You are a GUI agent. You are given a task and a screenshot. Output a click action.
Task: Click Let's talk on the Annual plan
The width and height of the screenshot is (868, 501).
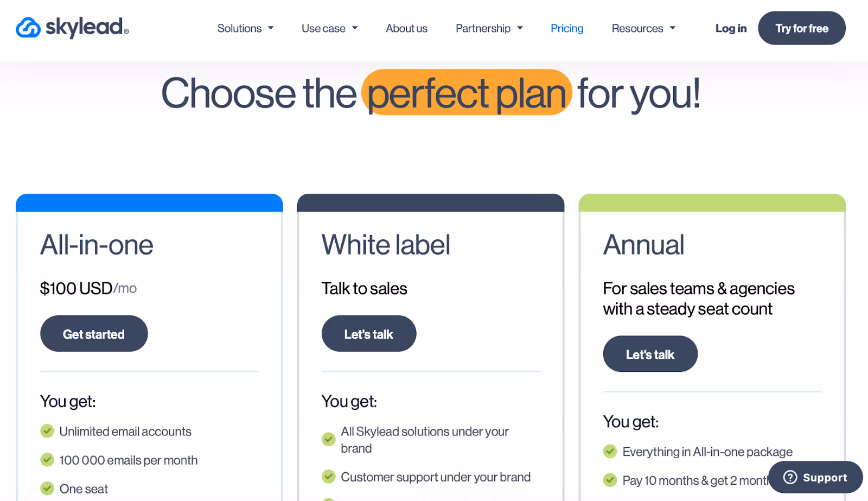(650, 353)
